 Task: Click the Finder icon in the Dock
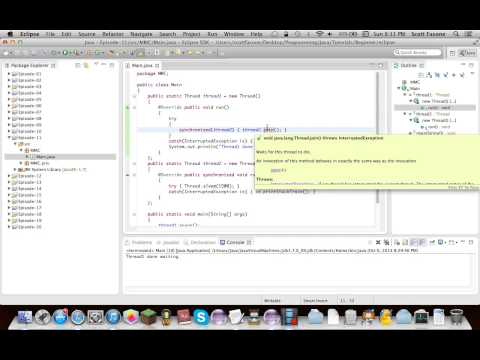tap(24, 317)
